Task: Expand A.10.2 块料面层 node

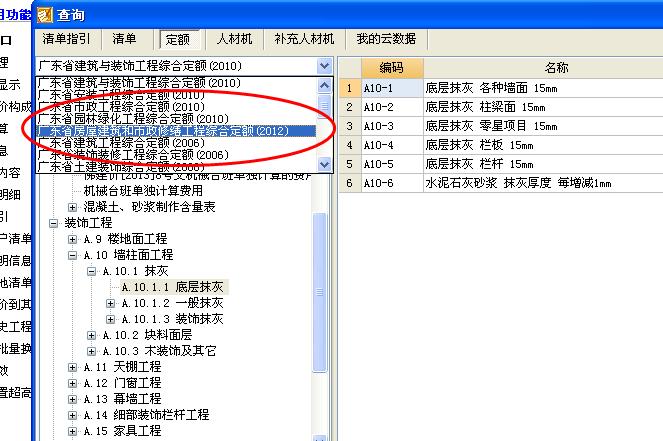Action: tap(91, 335)
